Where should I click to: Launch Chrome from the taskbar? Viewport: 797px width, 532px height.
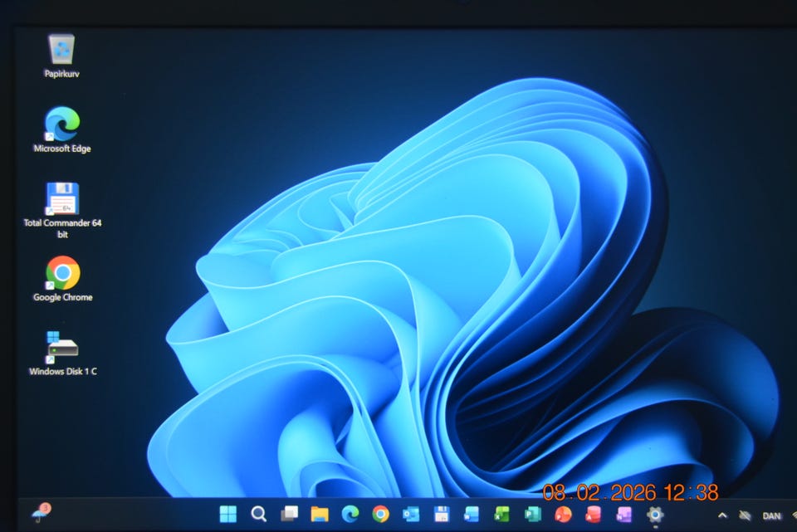pyautogui.click(x=381, y=515)
